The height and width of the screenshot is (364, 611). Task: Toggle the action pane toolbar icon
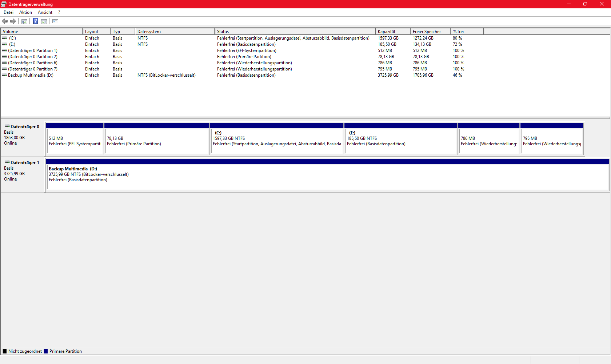click(x=44, y=21)
